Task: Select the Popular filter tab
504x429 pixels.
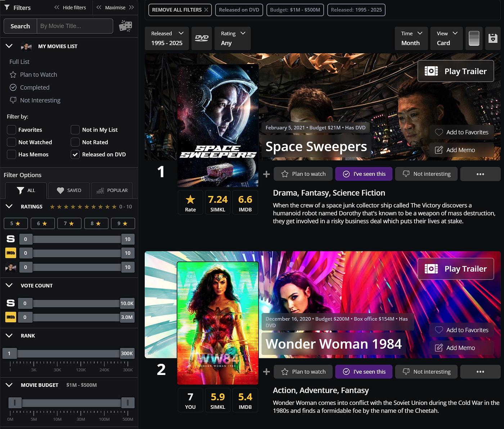Action: click(112, 190)
